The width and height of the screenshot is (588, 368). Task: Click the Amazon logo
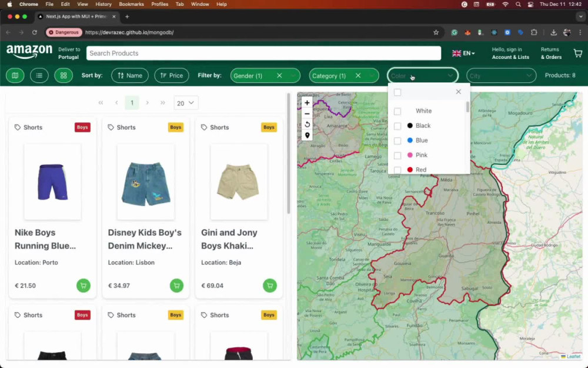29,52
